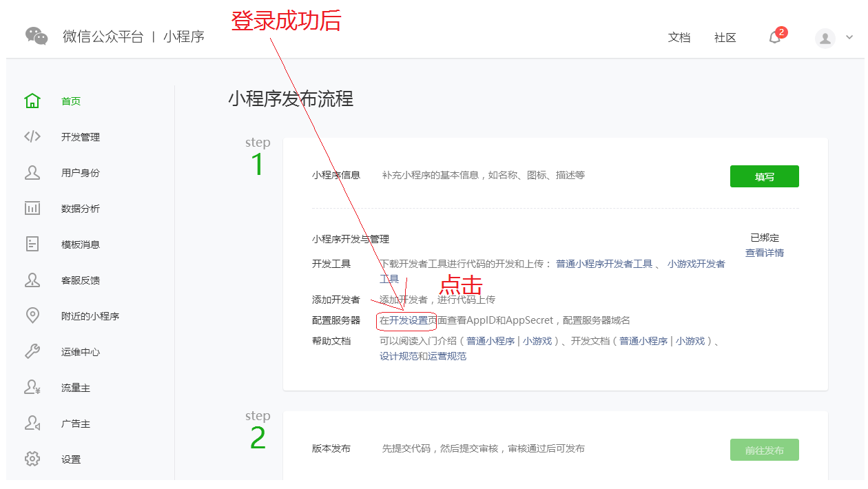Open the 运营规范 link
Screen dimensions: 868x489
(x=447, y=356)
